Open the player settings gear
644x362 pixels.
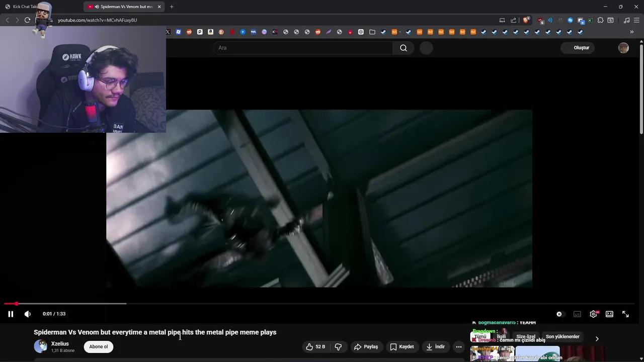pos(593,314)
